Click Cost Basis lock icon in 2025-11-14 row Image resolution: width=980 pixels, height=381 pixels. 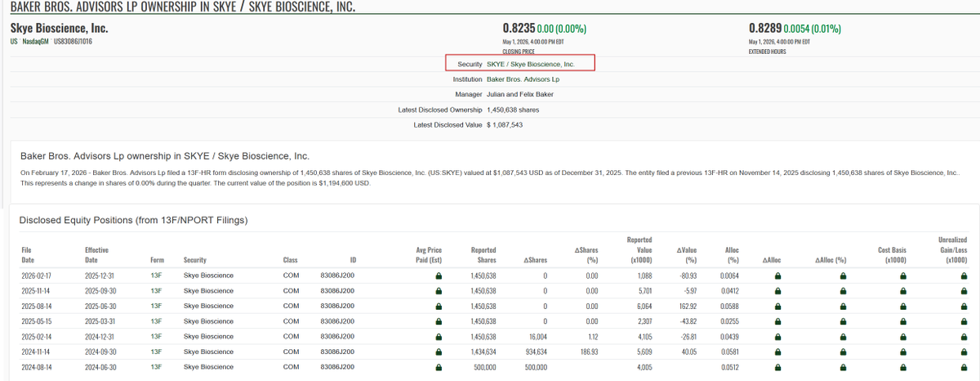point(902,291)
